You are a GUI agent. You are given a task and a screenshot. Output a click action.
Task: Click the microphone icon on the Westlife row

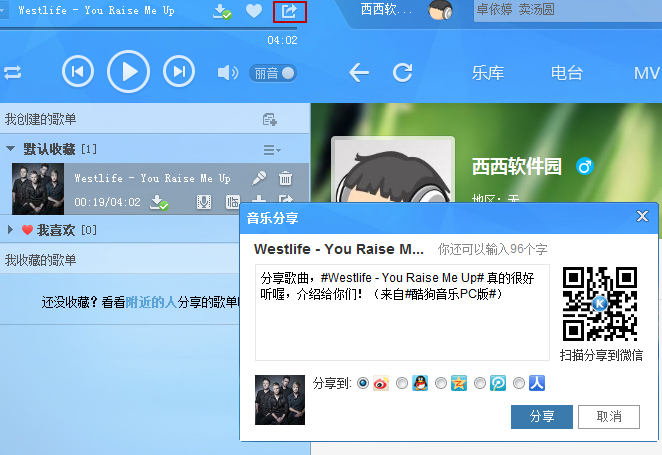click(259, 178)
